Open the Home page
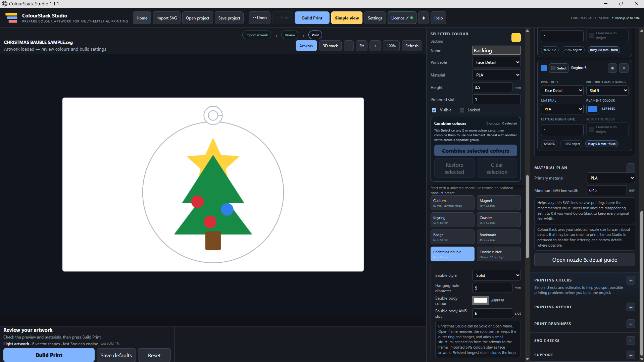 pos(142,18)
